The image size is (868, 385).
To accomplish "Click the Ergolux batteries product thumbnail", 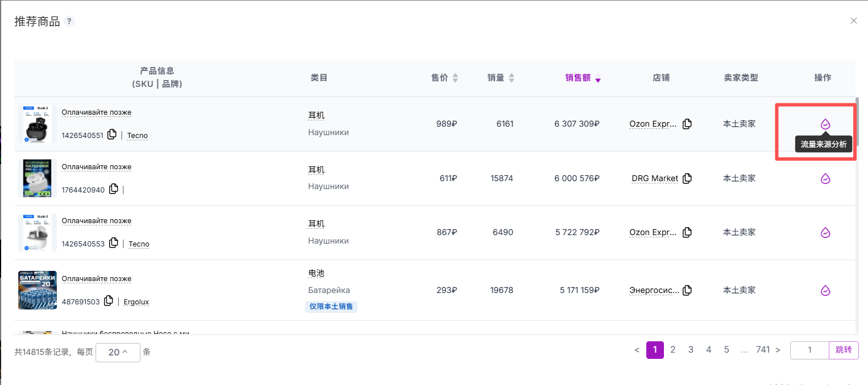I will click(x=38, y=290).
